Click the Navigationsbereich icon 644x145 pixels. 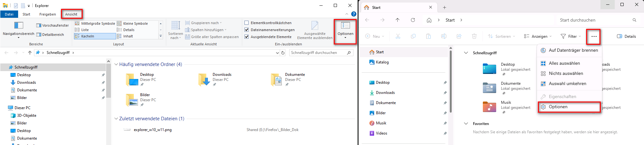[x=19, y=25]
